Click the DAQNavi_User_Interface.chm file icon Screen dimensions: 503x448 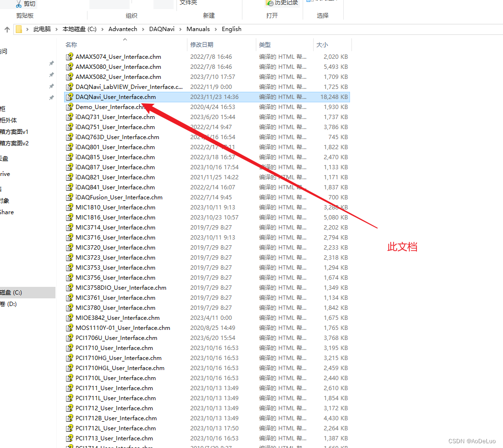[70, 97]
